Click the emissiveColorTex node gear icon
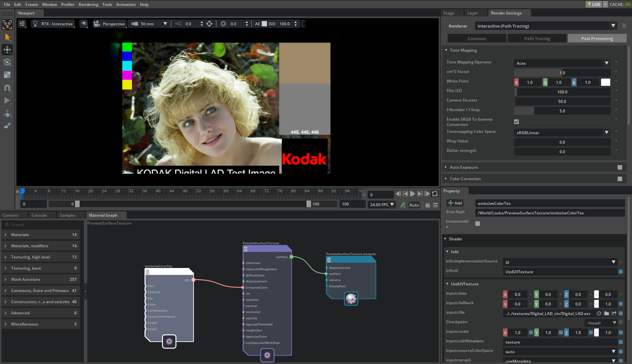632x364 pixels. [x=169, y=341]
